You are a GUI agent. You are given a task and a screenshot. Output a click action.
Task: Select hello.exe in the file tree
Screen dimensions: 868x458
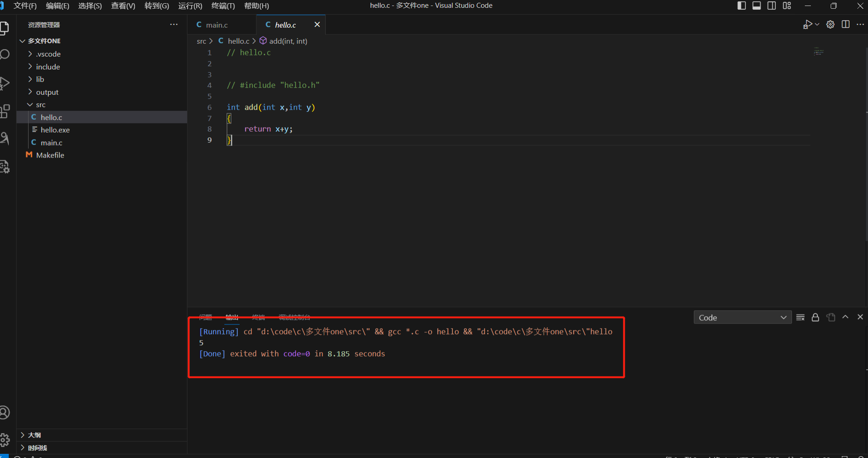(101, 130)
